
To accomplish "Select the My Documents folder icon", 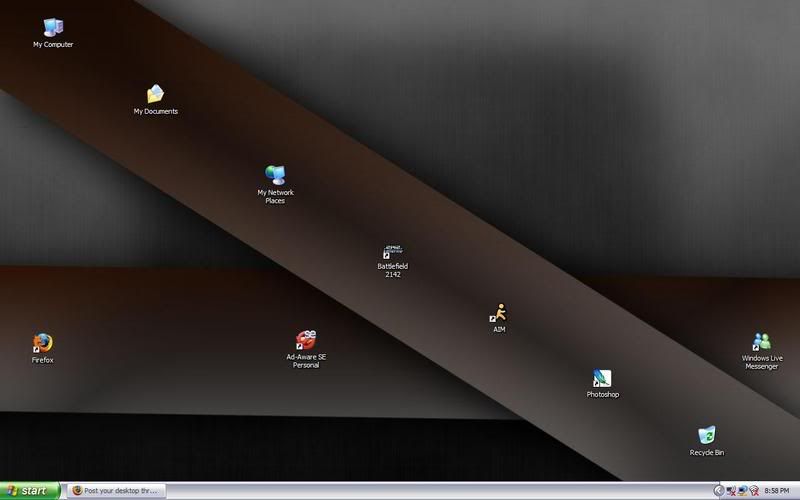I will pyautogui.click(x=155, y=94).
